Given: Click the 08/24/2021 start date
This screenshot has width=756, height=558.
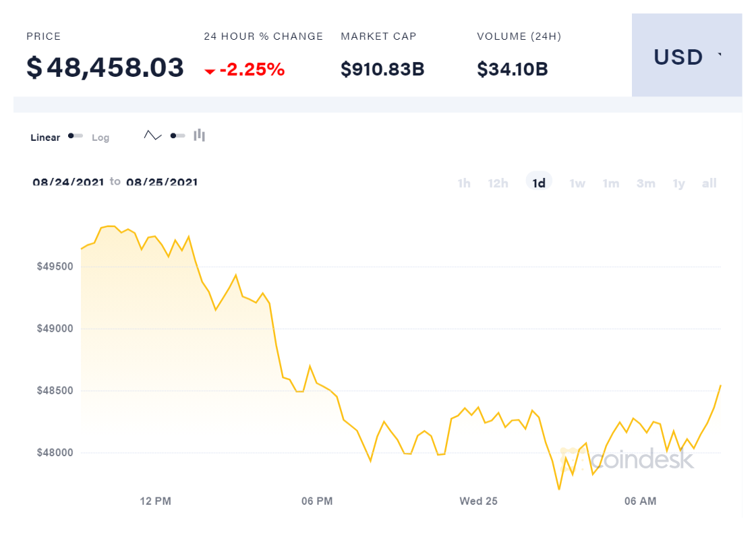Looking at the screenshot, I should [x=68, y=182].
